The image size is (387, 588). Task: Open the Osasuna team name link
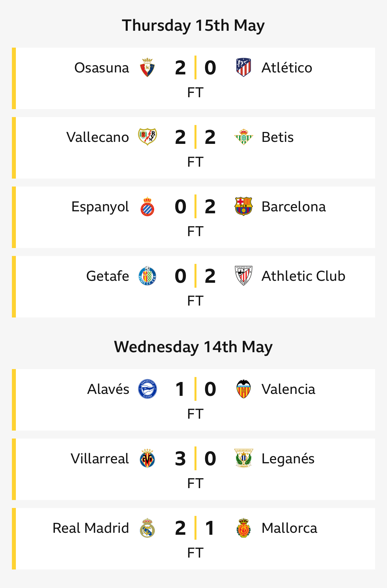[x=102, y=67]
